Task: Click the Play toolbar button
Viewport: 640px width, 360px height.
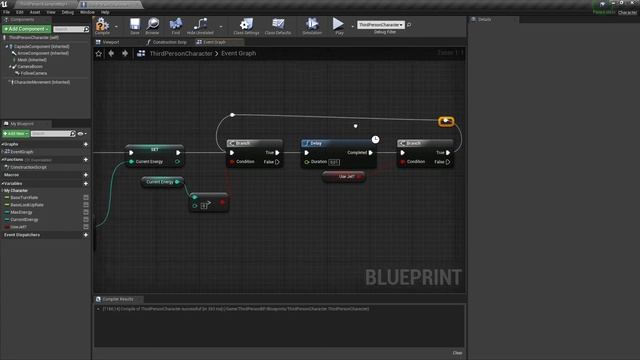Action: 338,26
